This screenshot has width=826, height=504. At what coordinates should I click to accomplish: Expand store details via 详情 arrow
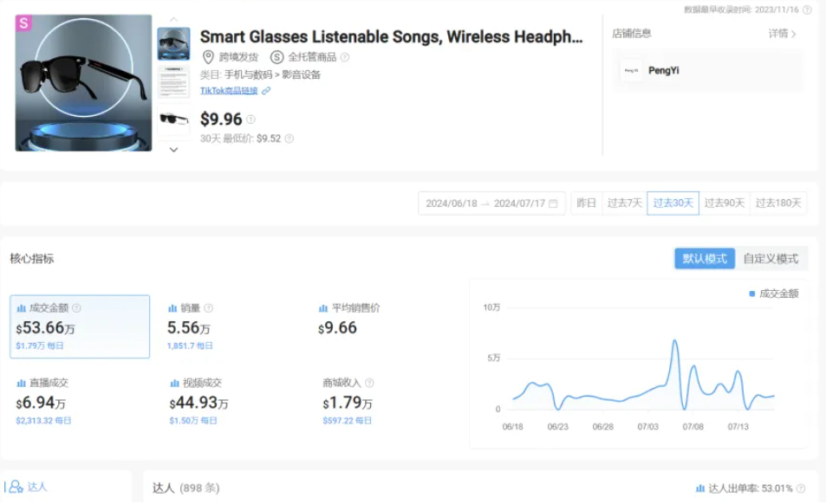[782, 34]
